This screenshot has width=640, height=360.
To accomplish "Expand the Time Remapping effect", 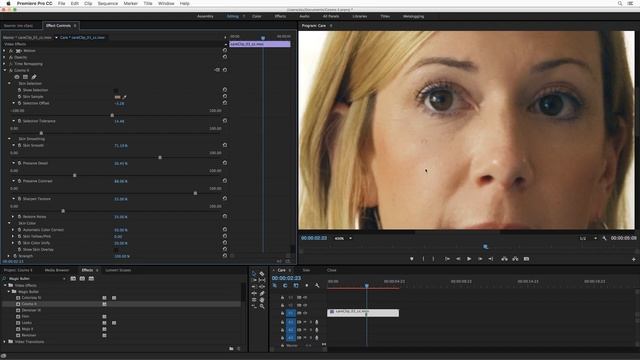I will click(5, 64).
